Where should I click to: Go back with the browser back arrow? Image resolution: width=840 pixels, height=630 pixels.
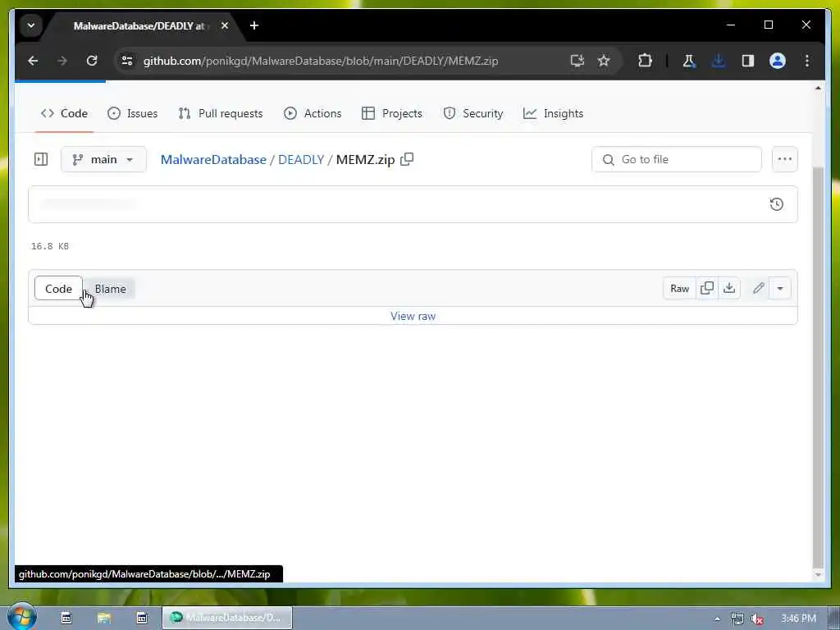coord(33,61)
